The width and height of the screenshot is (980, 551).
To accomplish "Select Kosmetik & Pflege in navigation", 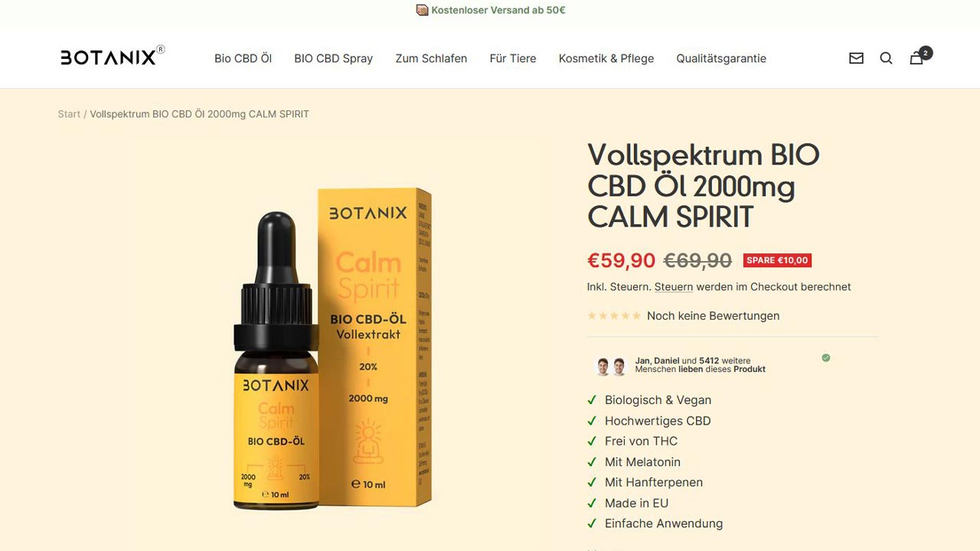I will click(606, 58).
